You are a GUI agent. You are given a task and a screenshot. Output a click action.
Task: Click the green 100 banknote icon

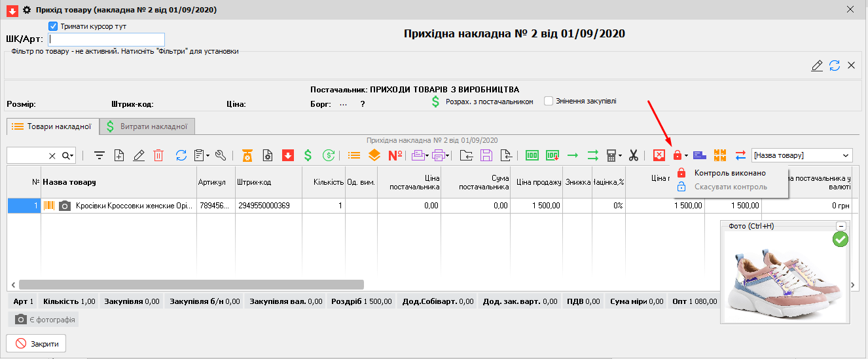click(x=532, y=155)
